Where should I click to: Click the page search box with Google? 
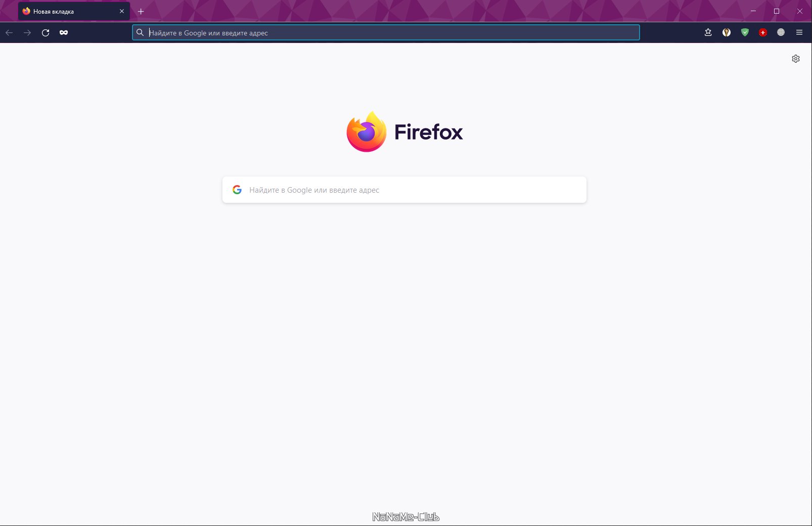point(404,190)
